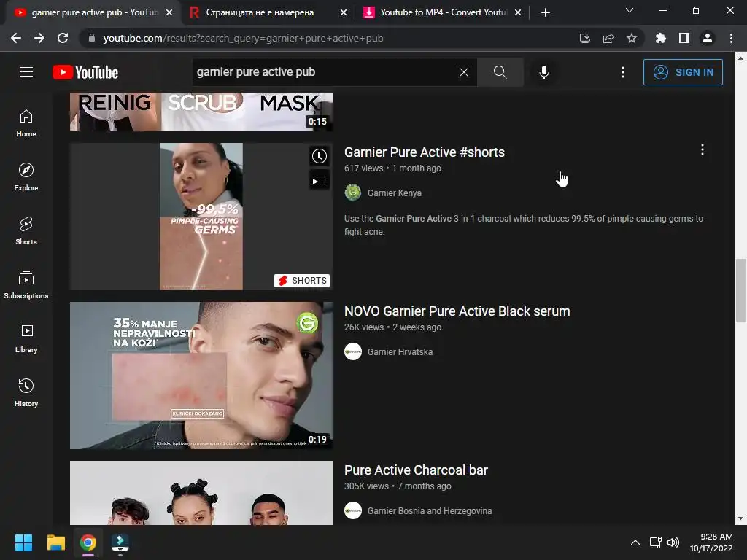Open the REINIG SCRUB MASK video thumbnail
Image resolution: width=747 pixels, height=560 pixels.
(x=201, y=112)
